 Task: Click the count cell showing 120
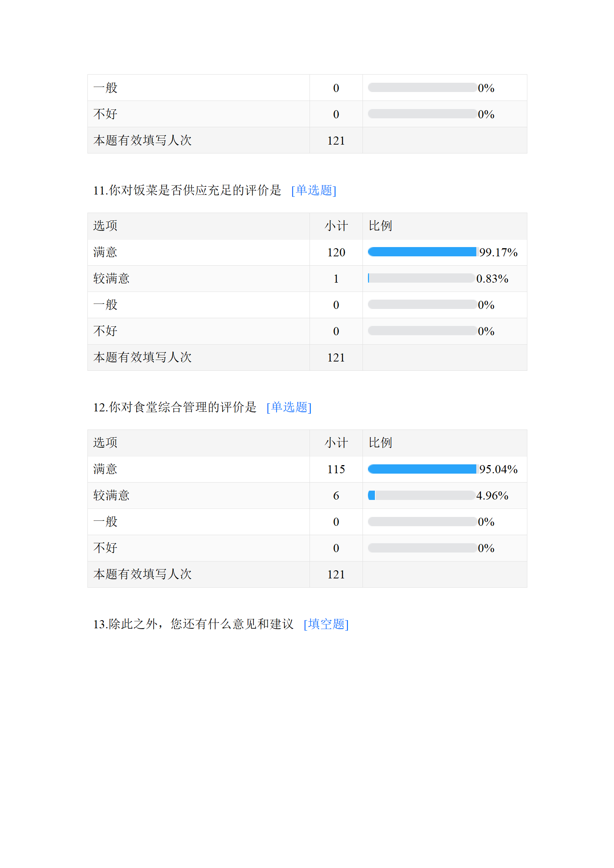[336, 252]
